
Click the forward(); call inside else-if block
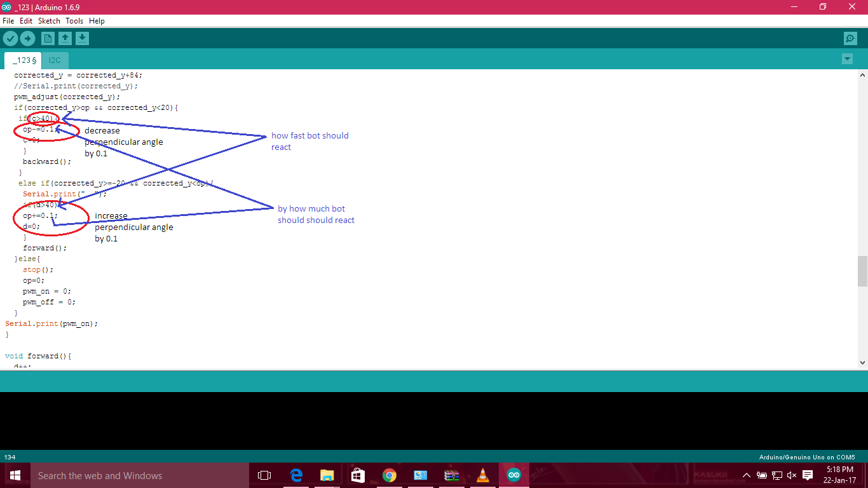pos(44,248)
